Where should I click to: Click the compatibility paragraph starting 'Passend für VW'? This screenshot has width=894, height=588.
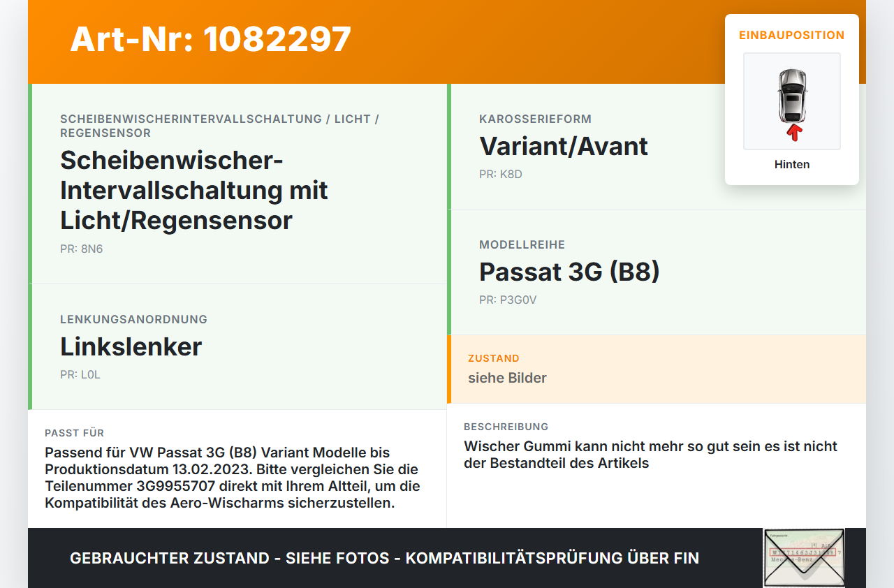[x=233, y=478]
